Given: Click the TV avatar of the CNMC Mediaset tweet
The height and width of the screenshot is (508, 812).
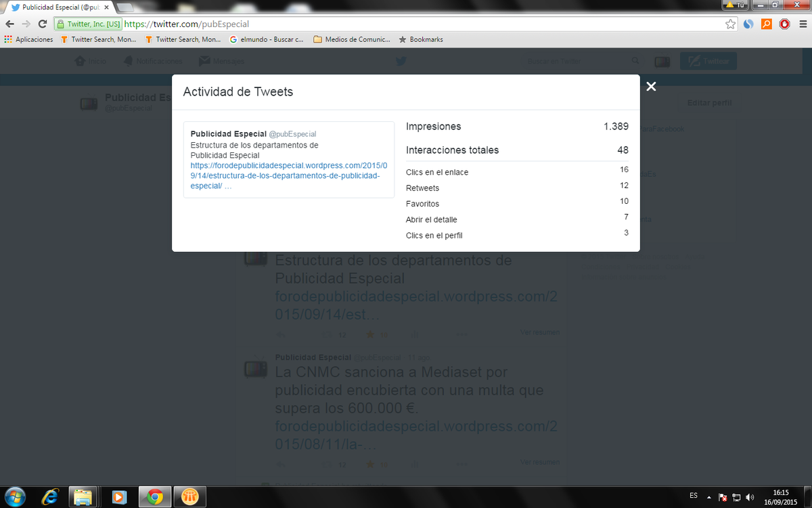Looking at the screenshot, I should point(255,368).
